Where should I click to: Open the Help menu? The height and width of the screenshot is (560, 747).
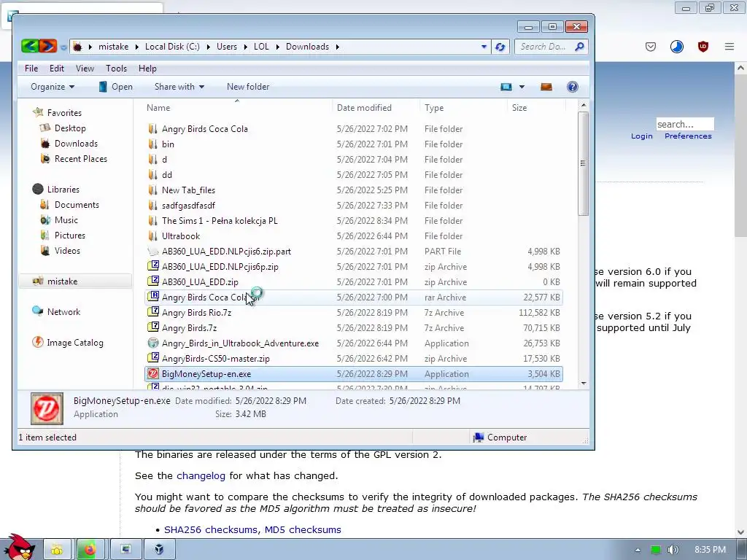147,68
